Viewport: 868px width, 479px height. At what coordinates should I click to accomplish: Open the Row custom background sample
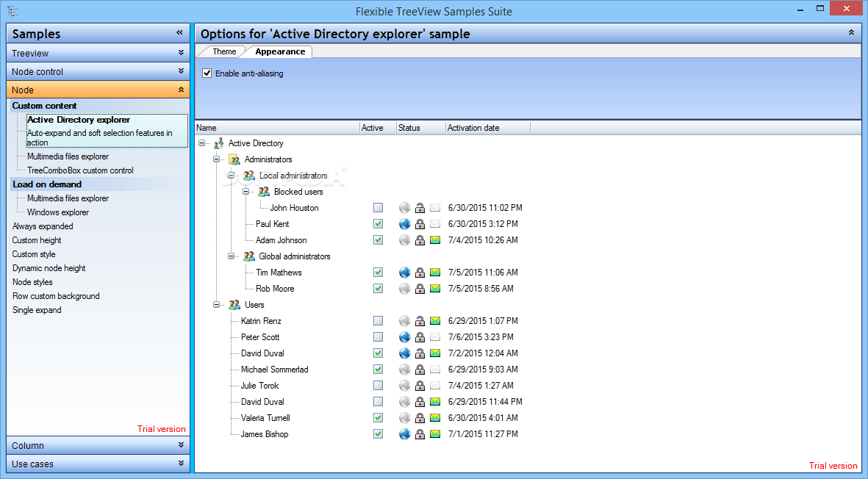(56, 296)
